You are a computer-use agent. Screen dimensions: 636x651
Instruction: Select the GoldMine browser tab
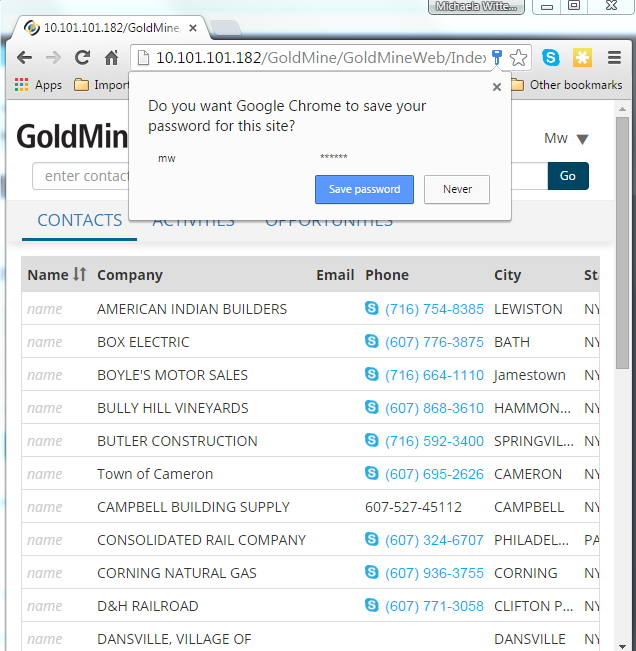coord(110,27)
